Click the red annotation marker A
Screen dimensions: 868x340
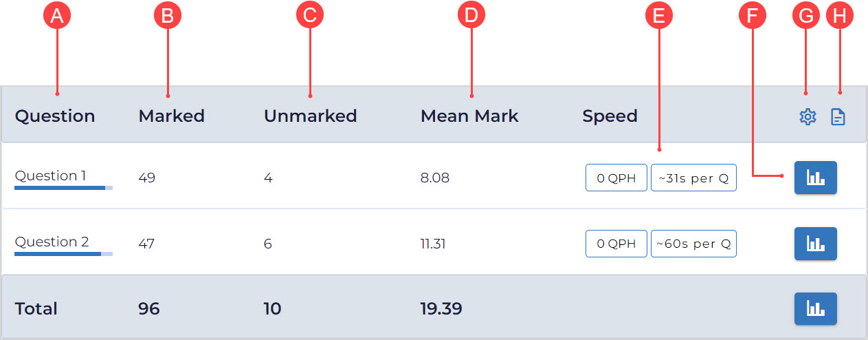57,17
